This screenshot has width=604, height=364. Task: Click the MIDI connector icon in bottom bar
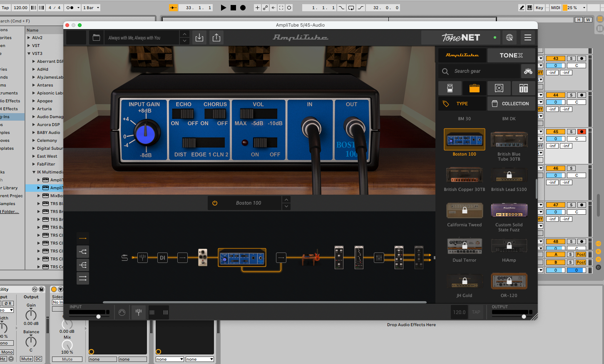coord(122,312)
